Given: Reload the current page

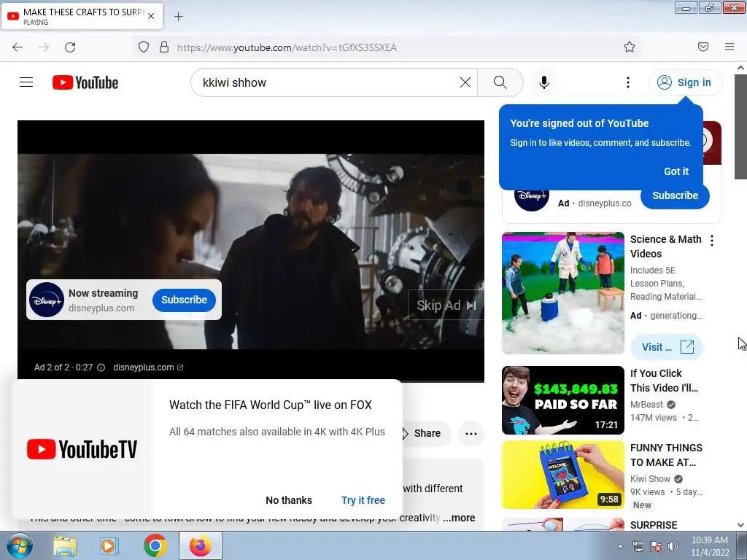Looking at the screenshot, I should [x=70, y=47].
